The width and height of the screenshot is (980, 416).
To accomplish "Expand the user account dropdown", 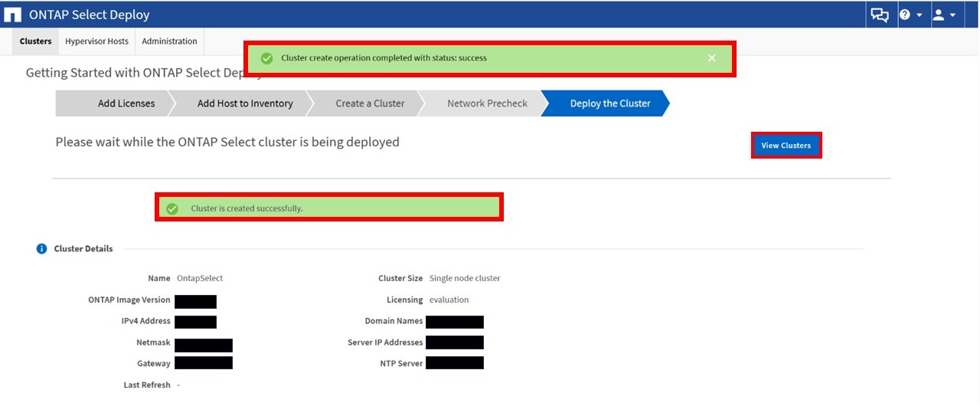I will [943, 15].
